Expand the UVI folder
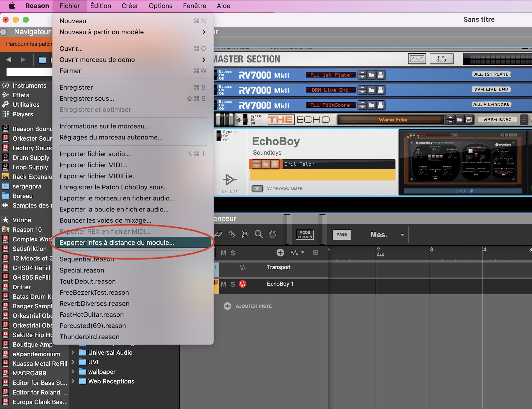This screenshot has height=409, width=532. (73, 362)
